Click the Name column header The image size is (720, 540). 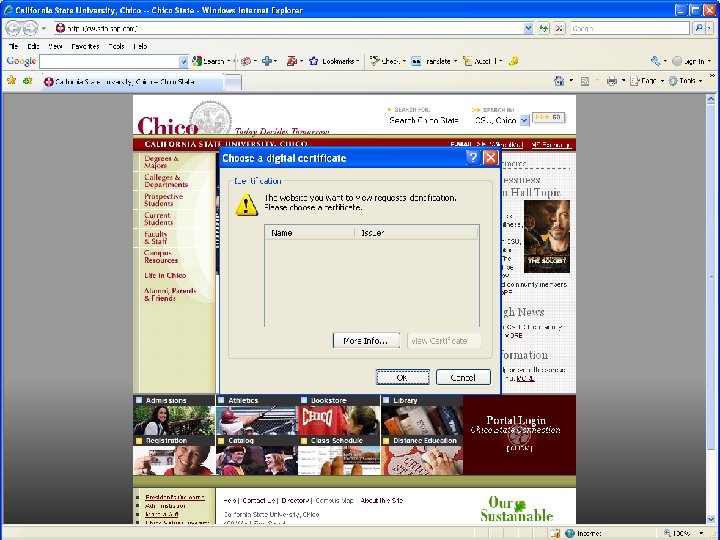click(309, 233)
